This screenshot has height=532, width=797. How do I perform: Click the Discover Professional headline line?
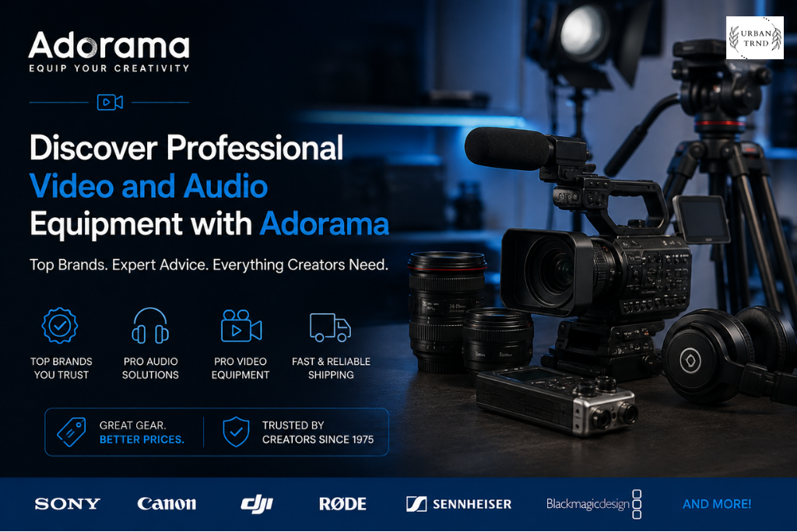point(186,148)
